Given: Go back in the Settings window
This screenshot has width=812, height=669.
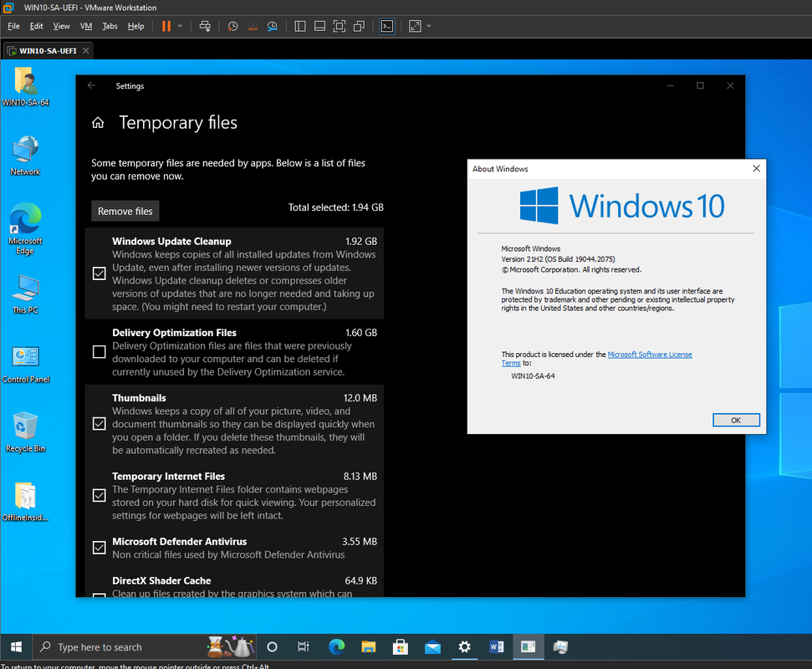Looking at the screenshot, I should 92,85.
